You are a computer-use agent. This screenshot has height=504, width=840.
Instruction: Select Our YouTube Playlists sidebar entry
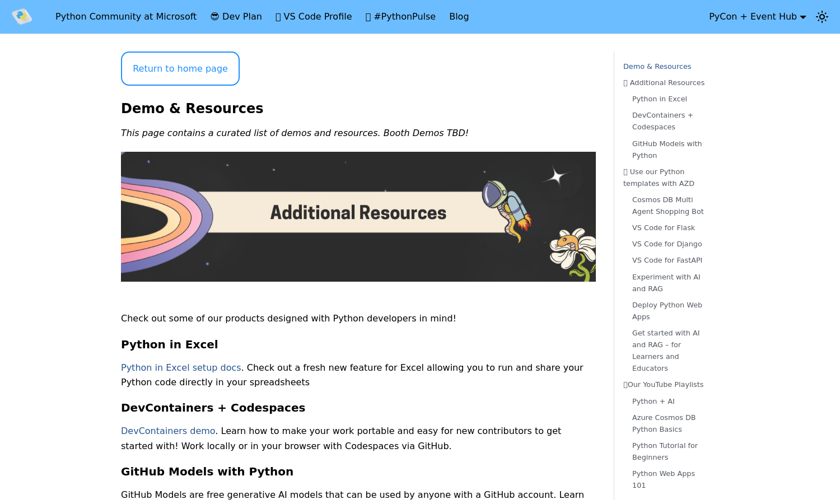tap(665, 385)
